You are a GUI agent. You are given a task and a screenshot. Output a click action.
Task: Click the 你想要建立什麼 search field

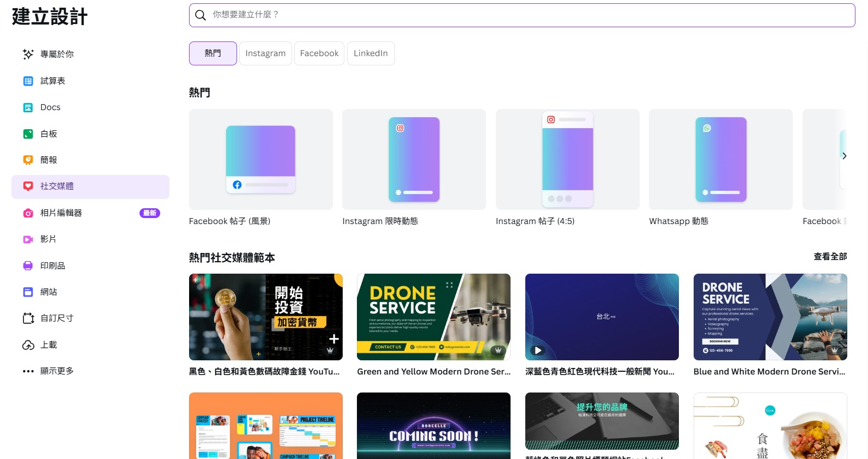pyautogui.click(x=522, y=15)
